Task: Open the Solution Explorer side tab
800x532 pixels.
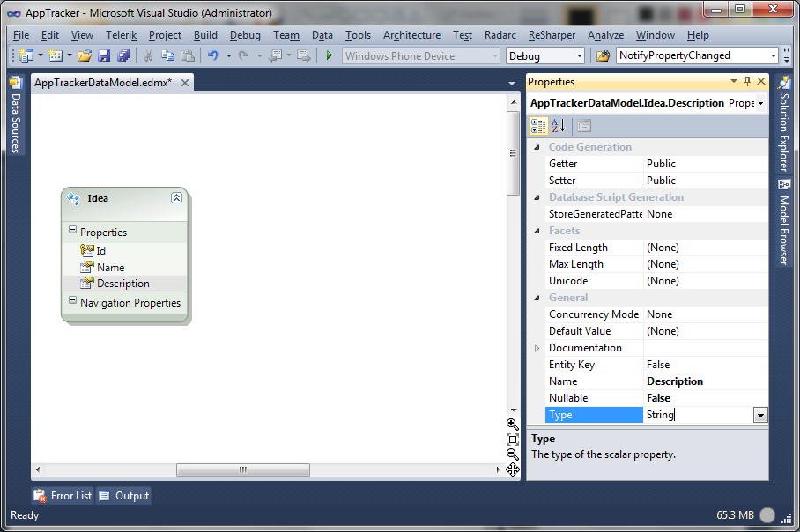Action: pyautogui.click(x=784, y=124)
